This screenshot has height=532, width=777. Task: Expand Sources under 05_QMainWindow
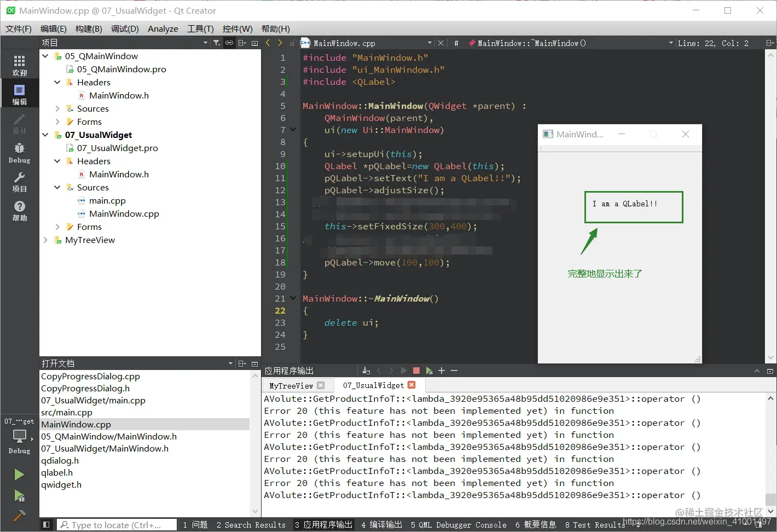tap(57, 108)
